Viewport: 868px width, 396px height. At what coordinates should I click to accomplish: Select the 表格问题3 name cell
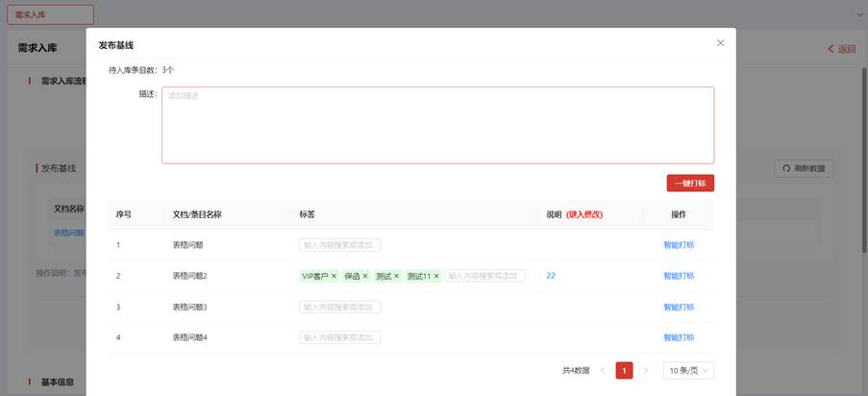[x=190, y=307]
